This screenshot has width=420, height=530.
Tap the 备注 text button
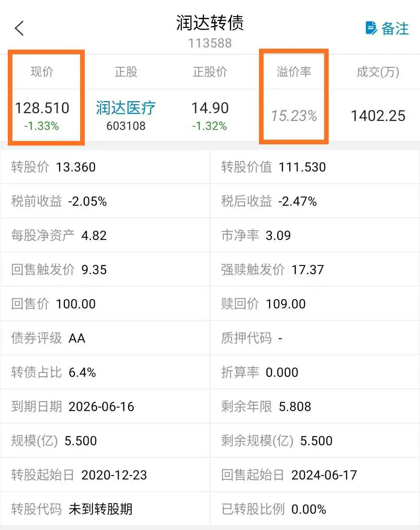[x=395, y=28]
